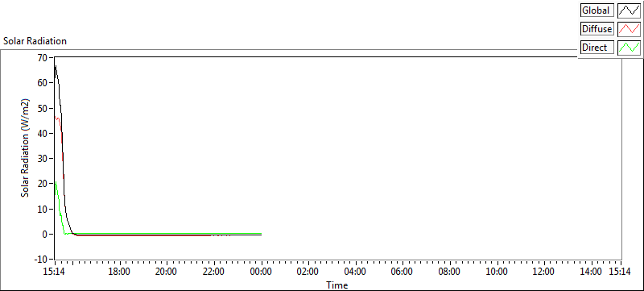Select the Direct legend label

(597, 48)
